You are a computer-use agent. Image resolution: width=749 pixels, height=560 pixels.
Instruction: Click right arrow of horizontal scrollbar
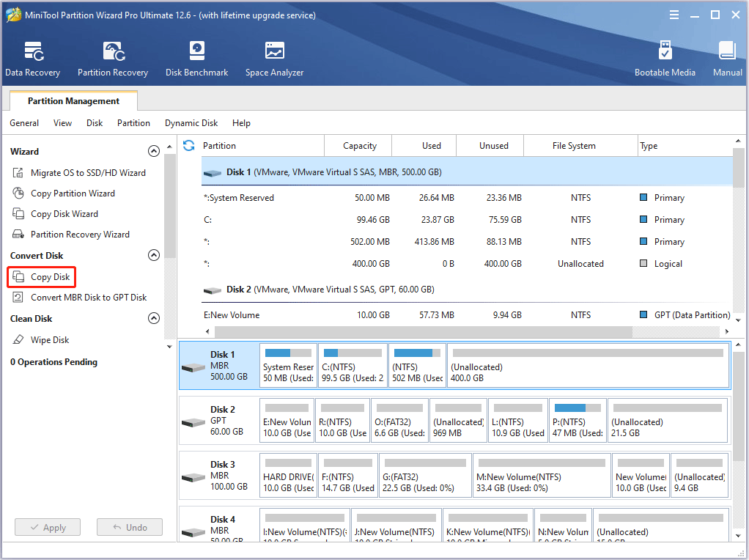[726, 331]
